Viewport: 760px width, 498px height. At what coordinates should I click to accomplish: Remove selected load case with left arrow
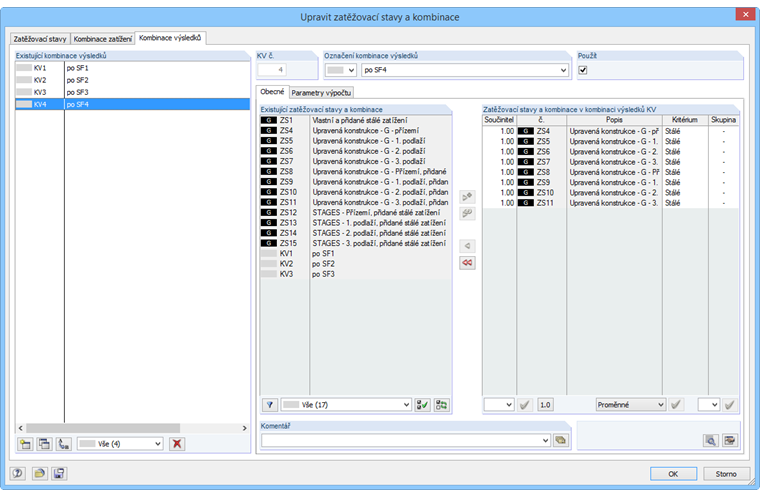pos(467,246)
